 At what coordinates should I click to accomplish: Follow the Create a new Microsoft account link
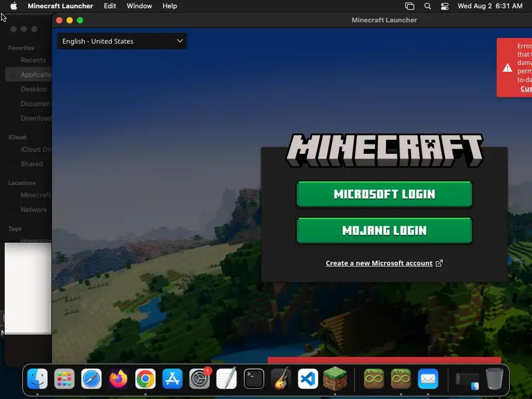pos(379,263)
